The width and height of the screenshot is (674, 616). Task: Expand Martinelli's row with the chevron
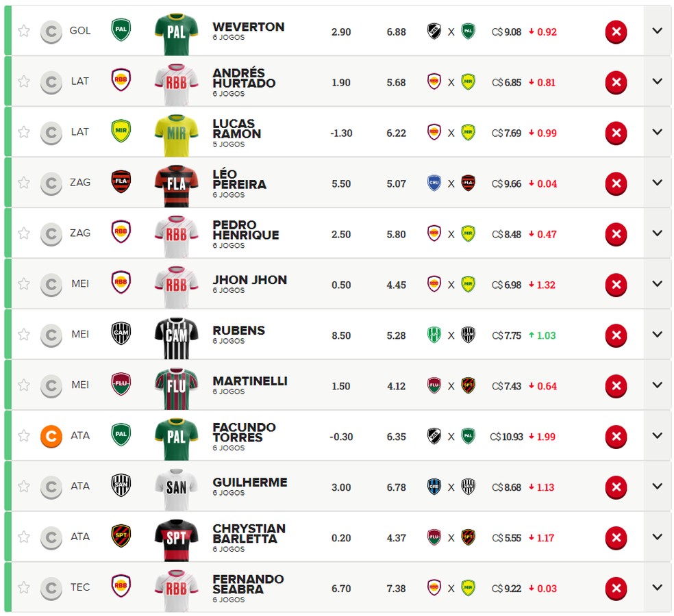click(657, 385)
